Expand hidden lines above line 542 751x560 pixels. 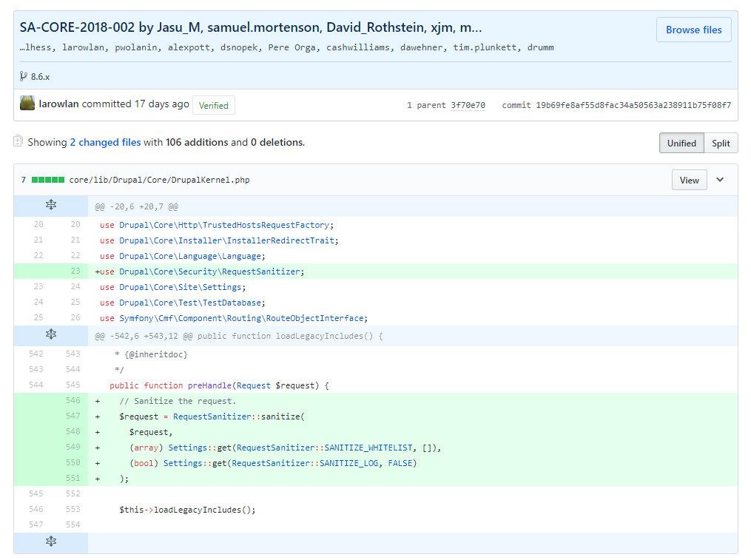tap(51, 335)
